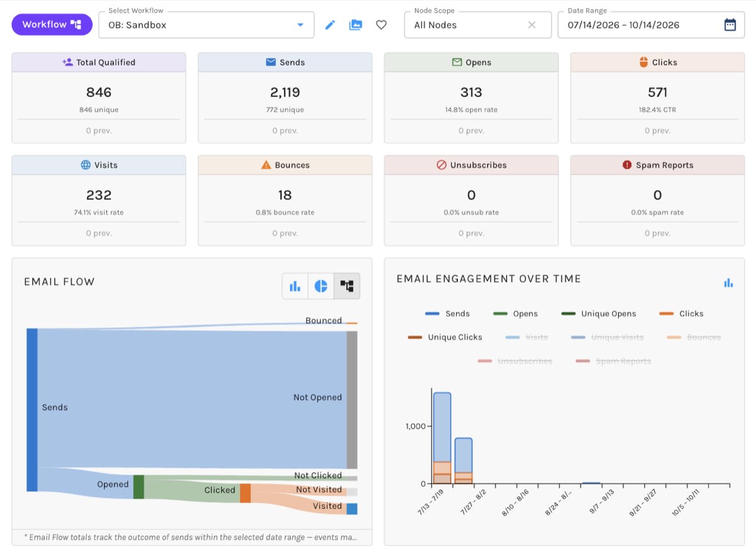The height and width of the screenshot is (554, 756).
Task: Click the Bounced label in Email Flow
Action: click(323, 320)
